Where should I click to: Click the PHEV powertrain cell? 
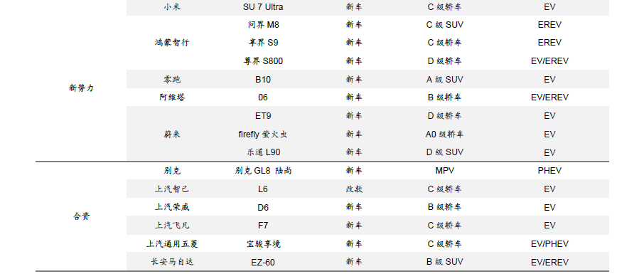tap(549, 171)
